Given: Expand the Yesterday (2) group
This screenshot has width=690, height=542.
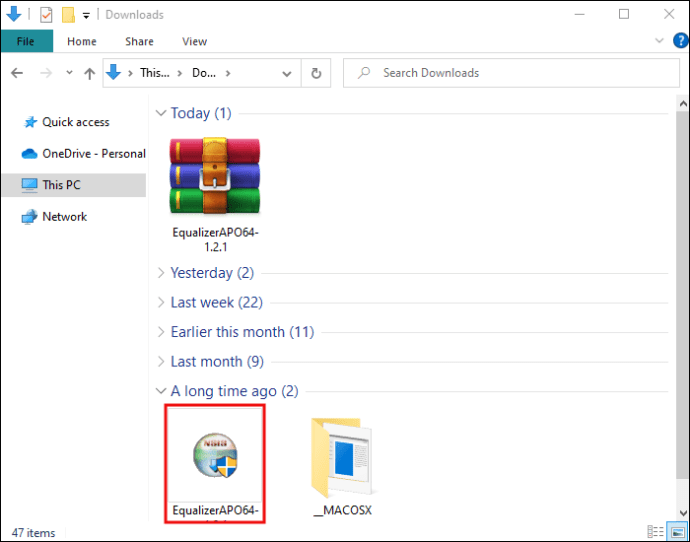Looking at the screenshot, I should 161,273.
